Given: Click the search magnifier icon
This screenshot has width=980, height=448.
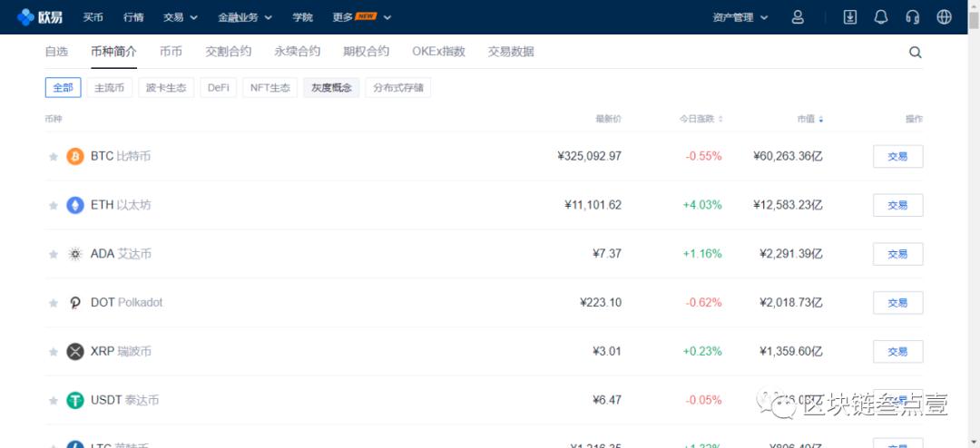Looking at the screenshot, I should point(915,52).
